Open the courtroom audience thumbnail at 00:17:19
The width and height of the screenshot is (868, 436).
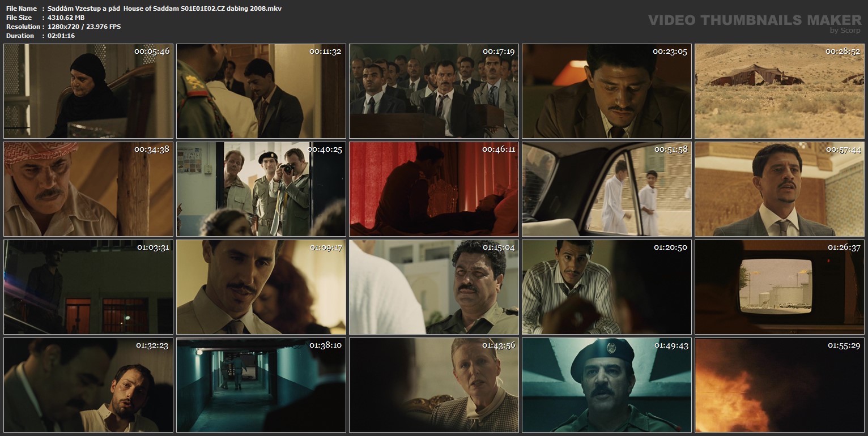click(433, 91)
